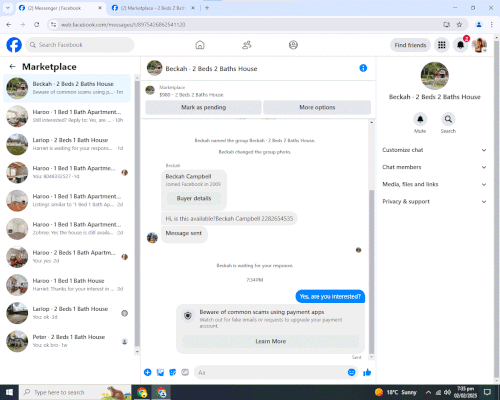The image size is (500, 400).
Task: Expand Chat members section
Action: [434, 167]
